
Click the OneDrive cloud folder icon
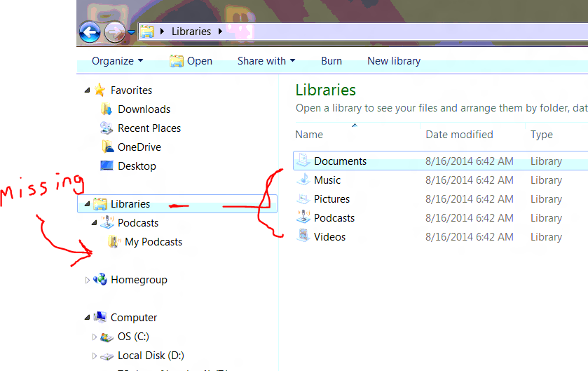[x=108, y=147]
